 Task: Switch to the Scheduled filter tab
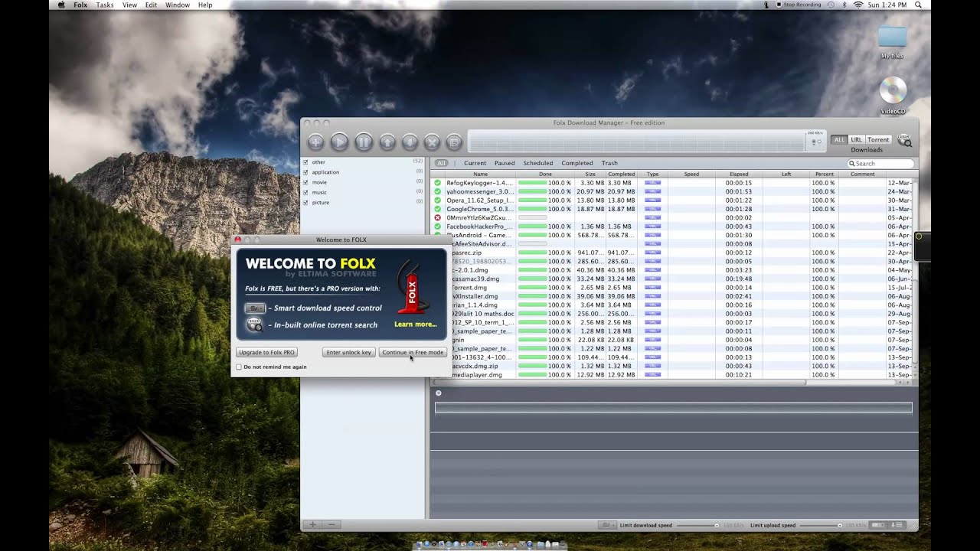[x=538, y=163]
